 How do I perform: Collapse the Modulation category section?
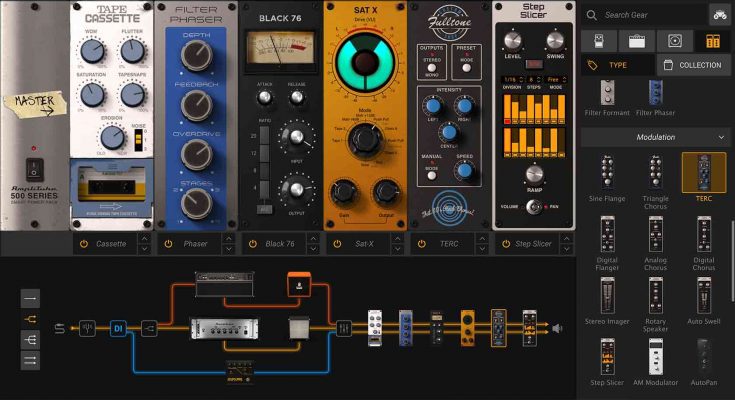point(720,137)
